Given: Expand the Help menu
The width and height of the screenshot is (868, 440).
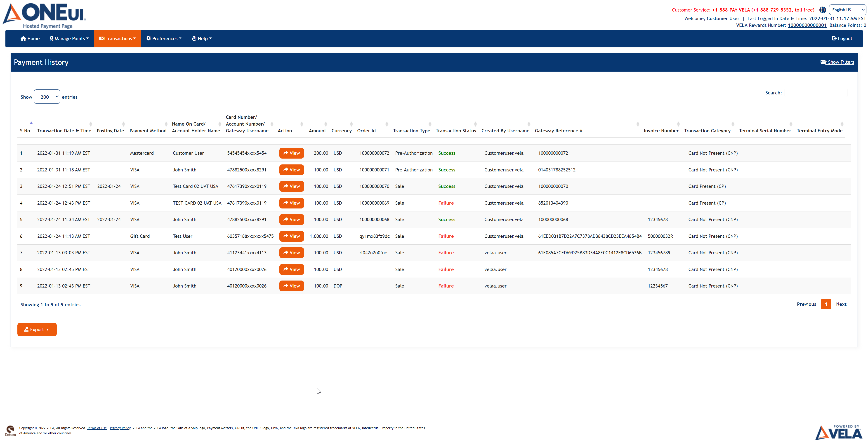Looking at the screenshot, I should pos(201,38).
